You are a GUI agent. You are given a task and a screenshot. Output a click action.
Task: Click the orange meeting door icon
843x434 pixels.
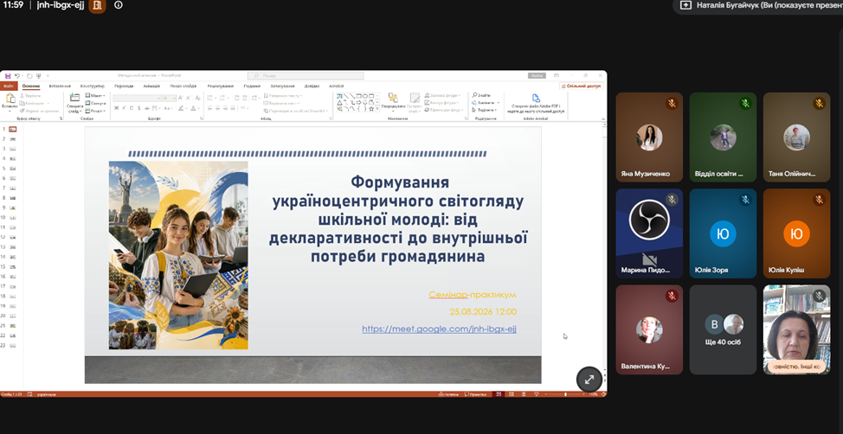click(97, 5)
